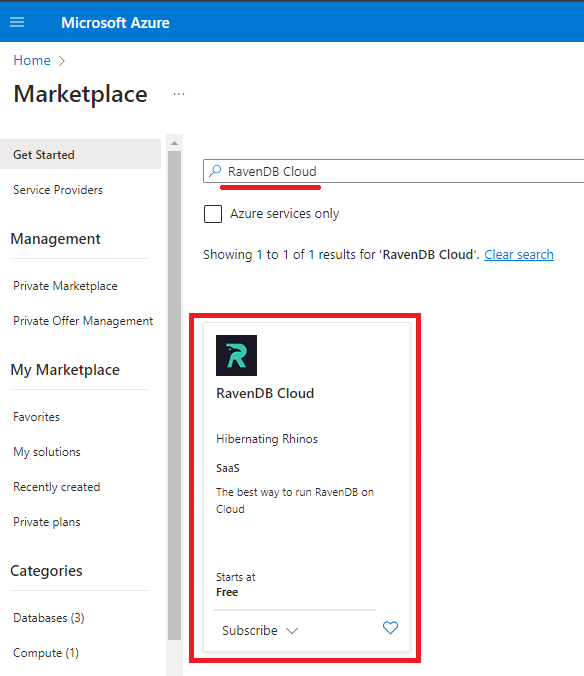Expand the Subscribe dropdown

pyautogui.click(x=260, y=630)
